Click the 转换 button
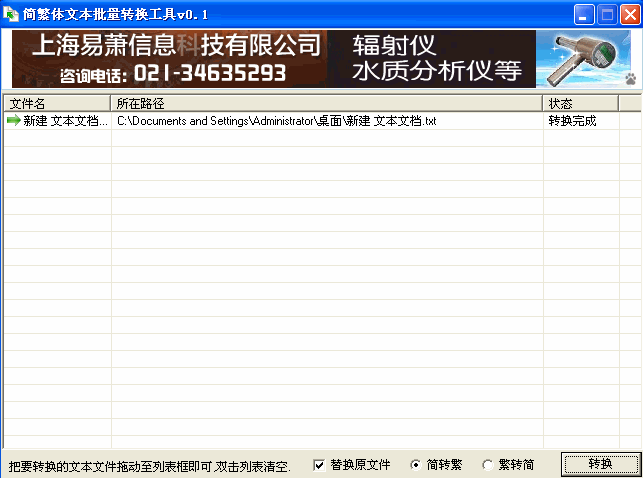This screenshot has height=478, width=643. point(601,464)
